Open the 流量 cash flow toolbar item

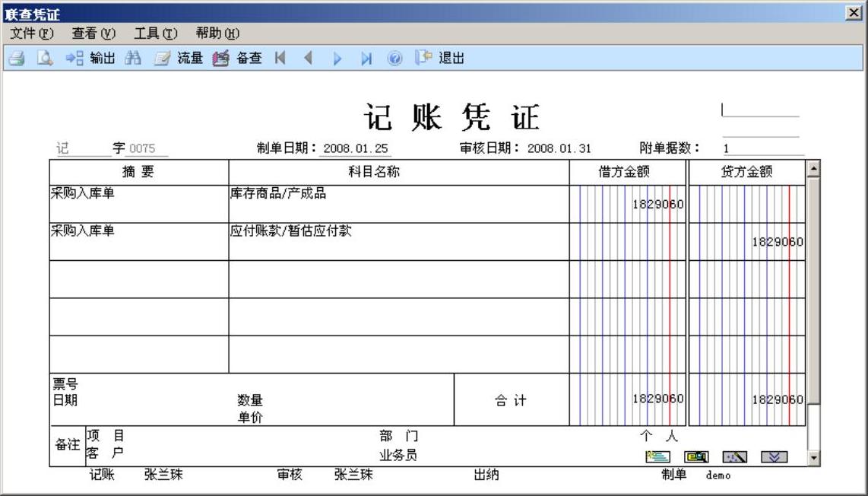(179, 58)
